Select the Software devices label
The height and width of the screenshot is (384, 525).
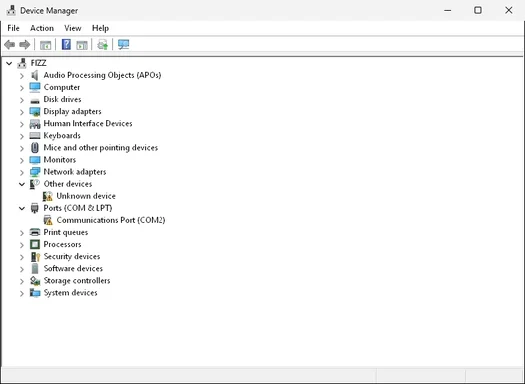tap(73, 268)
